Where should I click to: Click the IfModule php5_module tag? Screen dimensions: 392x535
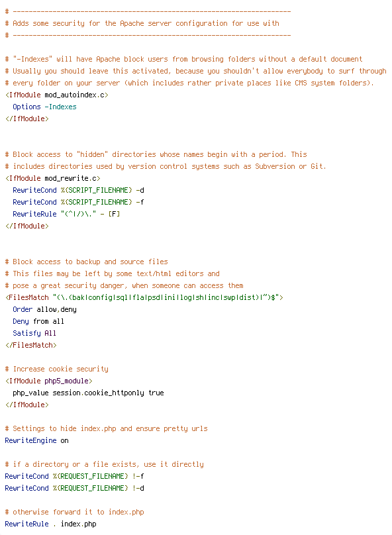click(x=48, y=381)
